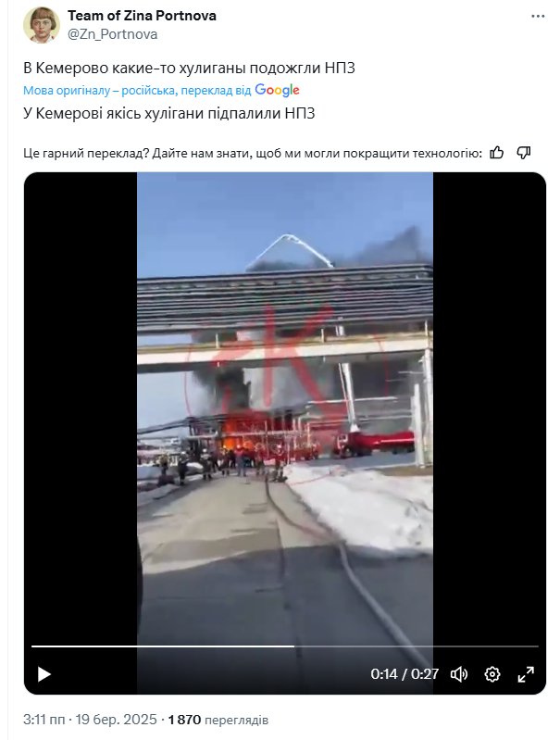This screenshot has width=560, height=740.
Task: Rate translation with the thumbs down icon
Action: [x=524, y=153]
